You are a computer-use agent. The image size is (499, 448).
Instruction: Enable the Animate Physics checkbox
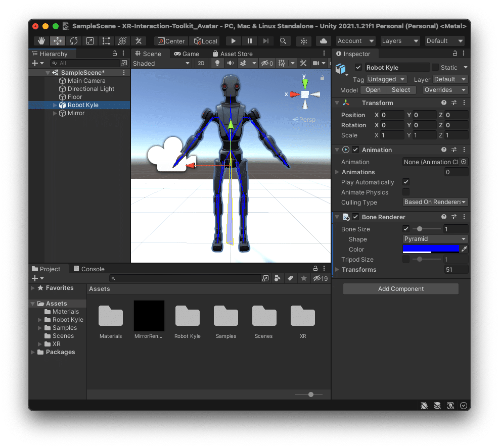click(405, 192)
